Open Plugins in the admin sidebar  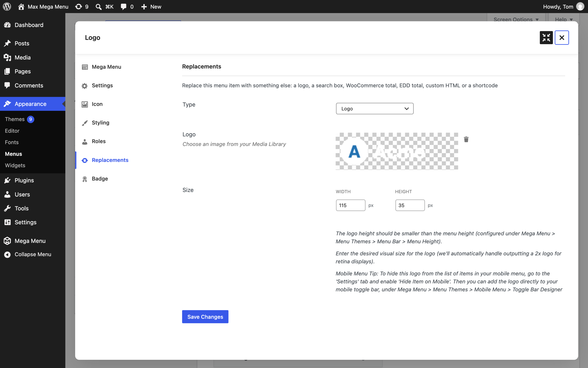pyautogui.click(x=33, y=180)
